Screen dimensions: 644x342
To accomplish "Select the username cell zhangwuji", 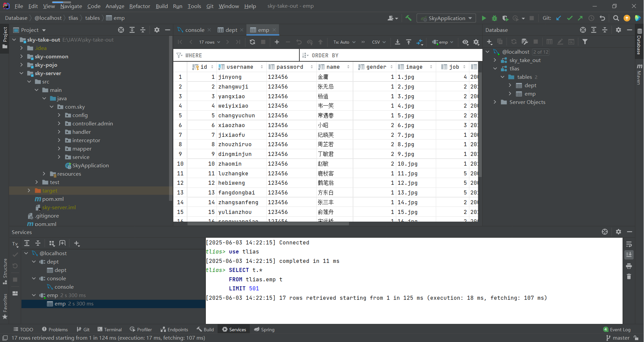I will (241, 87).
